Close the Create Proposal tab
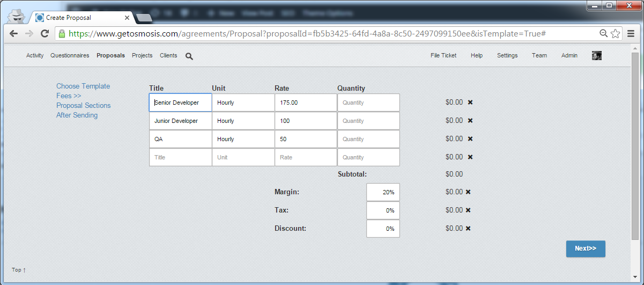Viewport: 644px width, 285px height. click(x=127, y=18)
